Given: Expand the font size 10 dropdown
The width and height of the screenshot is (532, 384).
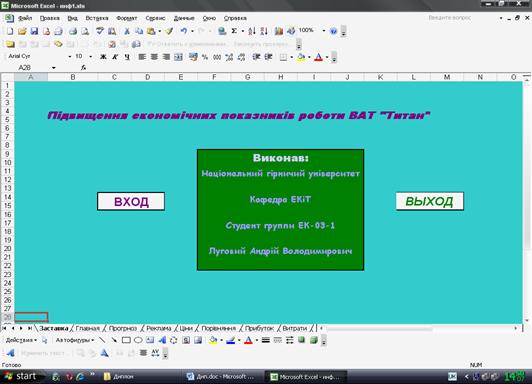Looking at the screenshot, I should point(91,57).
